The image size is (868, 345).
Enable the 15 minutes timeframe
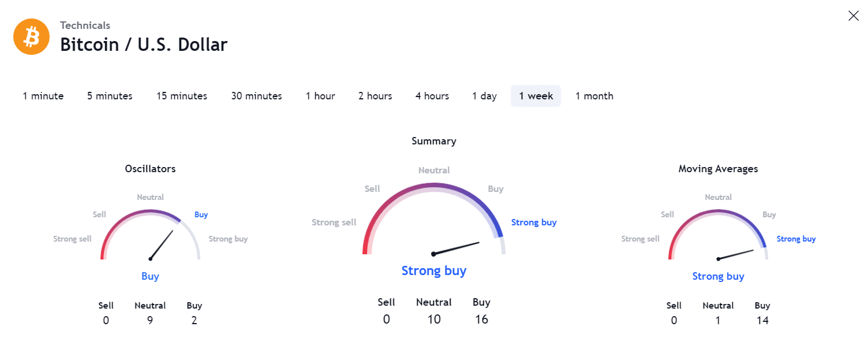pyautogui.click(x=181, y=96)
